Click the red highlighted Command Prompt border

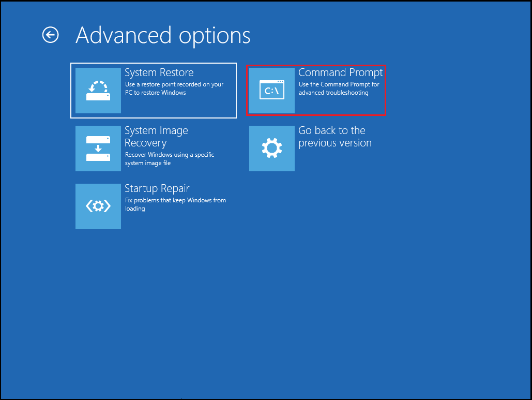click(x=316, y=66)
